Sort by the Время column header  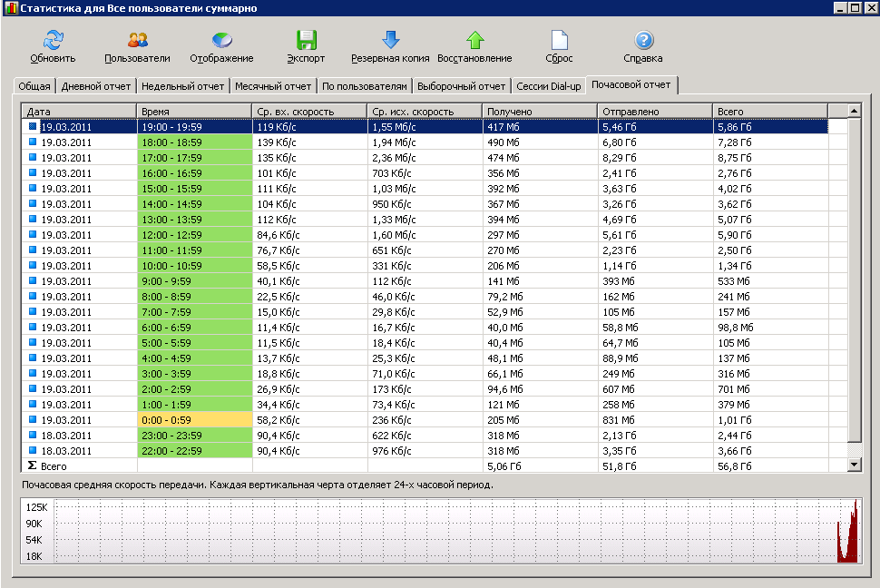point(194,112)
